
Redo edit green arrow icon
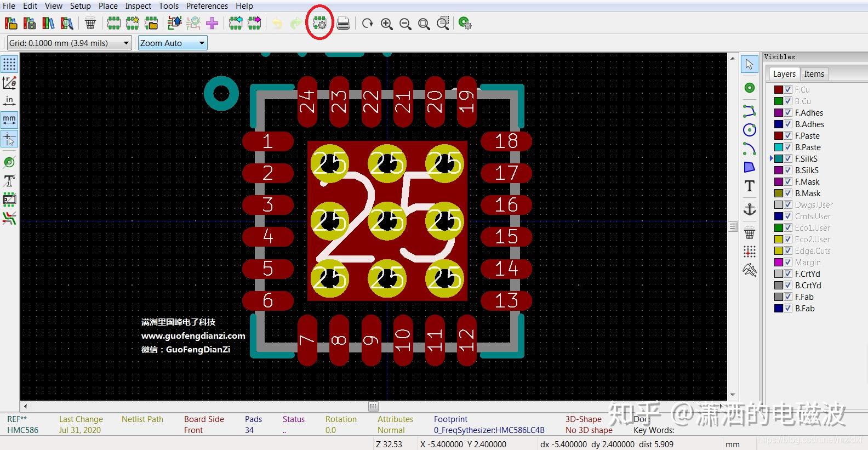coord(296,23)
